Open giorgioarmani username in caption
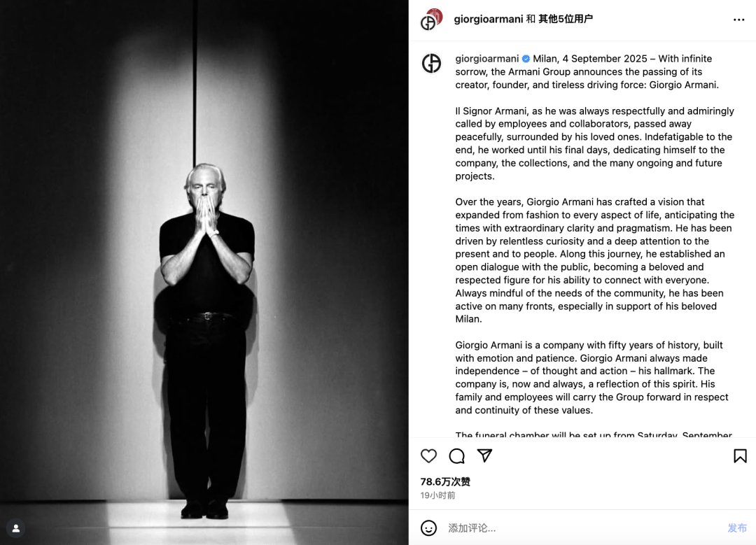This screenshot has height=545, width=756. click(487, 59)
